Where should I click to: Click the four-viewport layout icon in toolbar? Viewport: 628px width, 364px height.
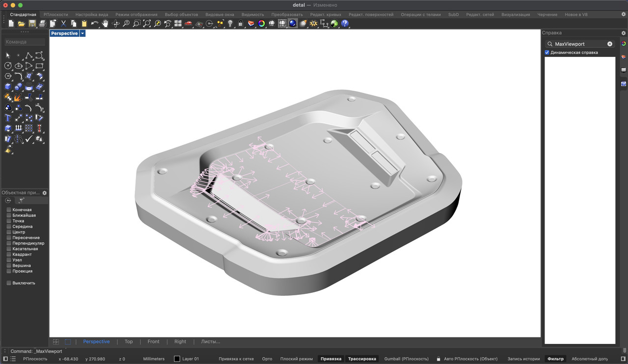(x=178, y=24)
